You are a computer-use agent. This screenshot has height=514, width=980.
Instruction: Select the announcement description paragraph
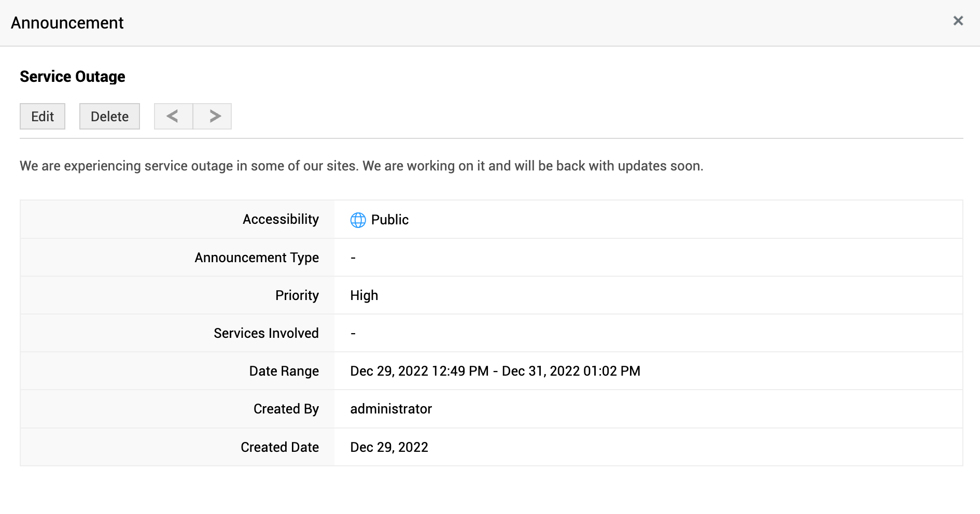tap(361, 166)
